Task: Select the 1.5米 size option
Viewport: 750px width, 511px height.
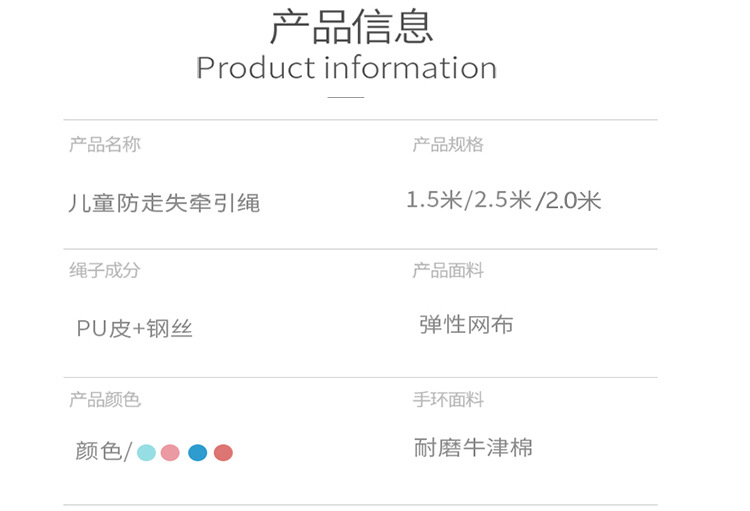Action: coord(436,200)
